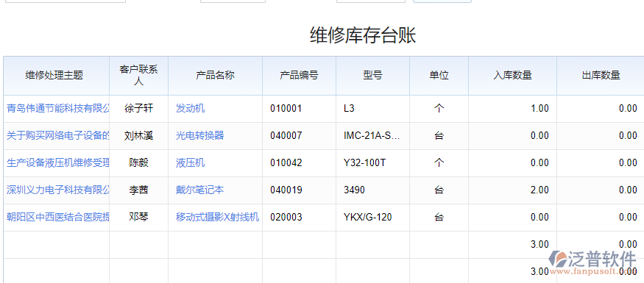
Task: Open link 朝阳区中西医结合医院摄
Action: coord(58,217)
